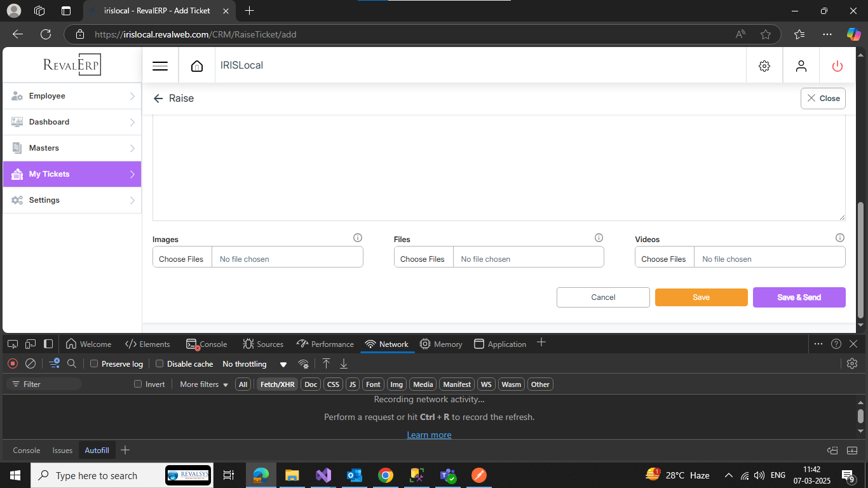This screenshot has height=488, width=868.
Task: Open the My Tickets sidebar item
Action: click(x=72, y=174)
